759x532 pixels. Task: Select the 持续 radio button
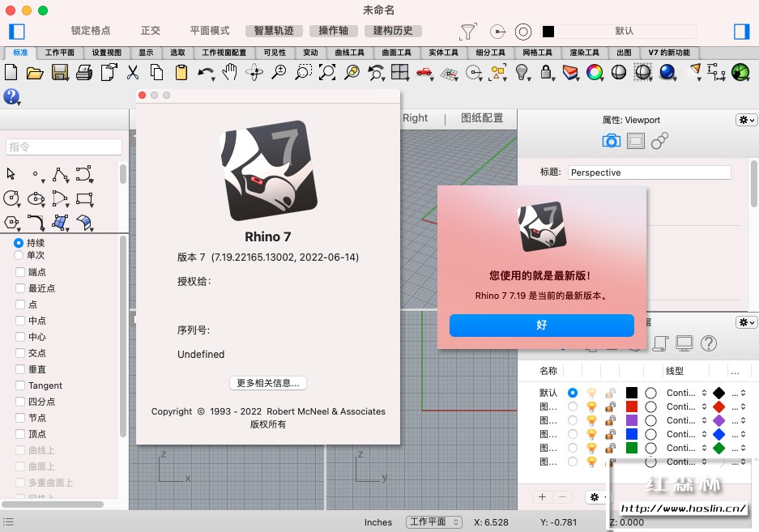tap(19, 243)
